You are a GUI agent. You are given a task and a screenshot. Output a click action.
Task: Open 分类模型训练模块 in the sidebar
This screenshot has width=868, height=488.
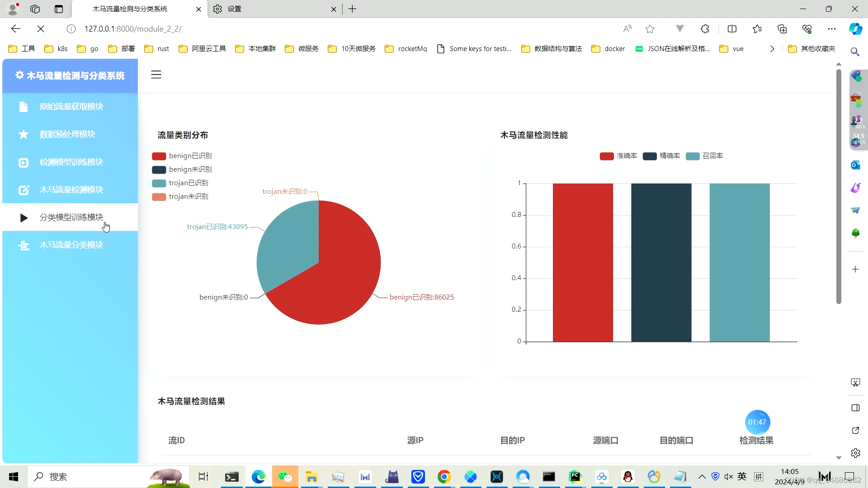tap(70, 217)
